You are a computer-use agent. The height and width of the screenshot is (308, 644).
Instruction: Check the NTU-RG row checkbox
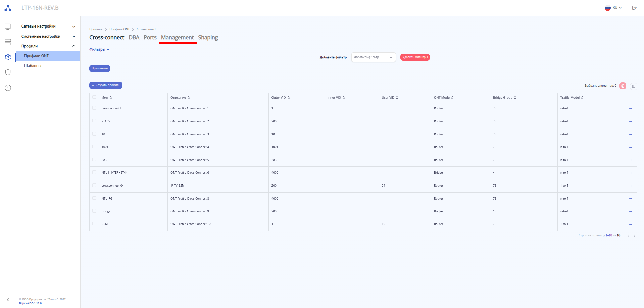click(x=94, y=198)
